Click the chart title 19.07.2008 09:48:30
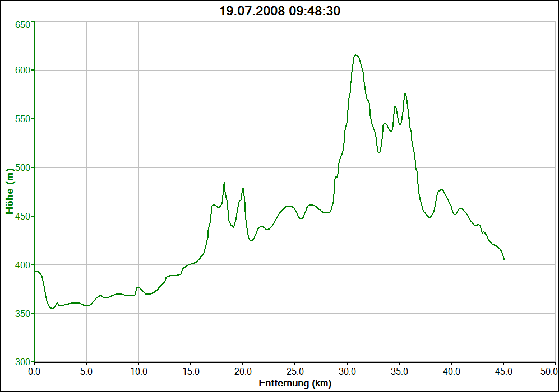559x392 pixels. click(279, 11)
